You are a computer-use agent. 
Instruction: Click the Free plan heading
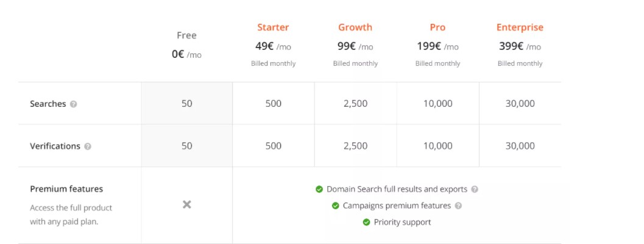point(186,35)
